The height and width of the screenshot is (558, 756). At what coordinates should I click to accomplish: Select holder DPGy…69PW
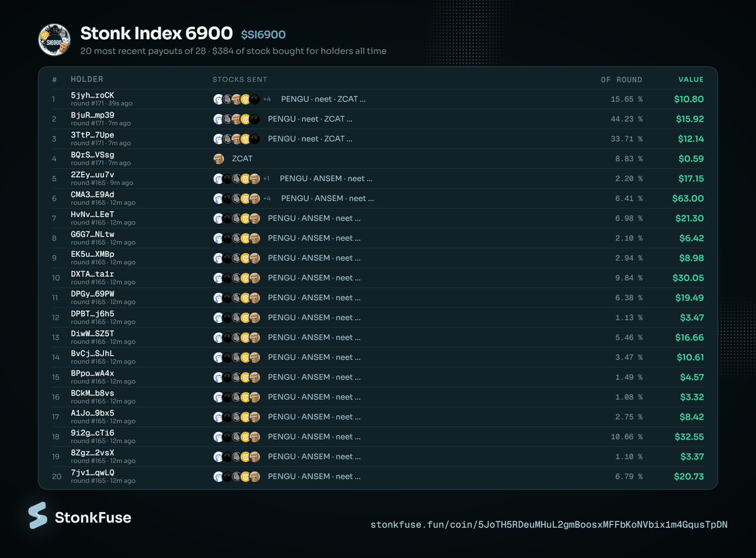pyautogui.click(x=93, y=294)
